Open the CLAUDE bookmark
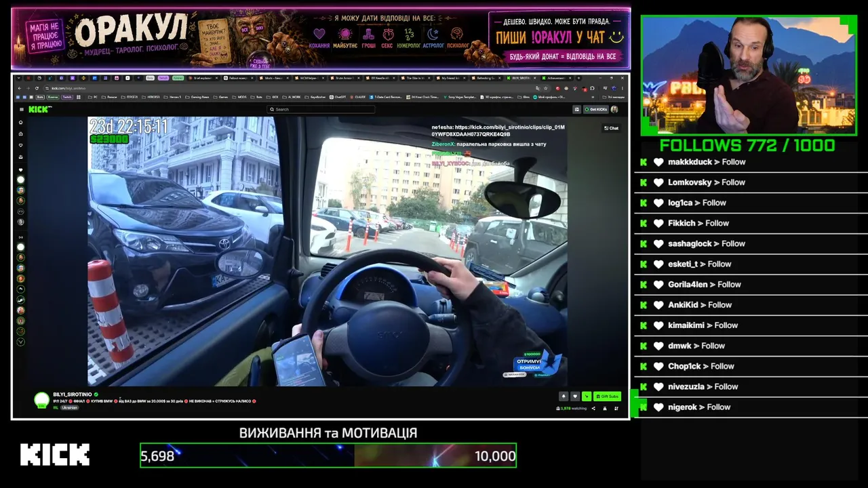 point(357,97)
